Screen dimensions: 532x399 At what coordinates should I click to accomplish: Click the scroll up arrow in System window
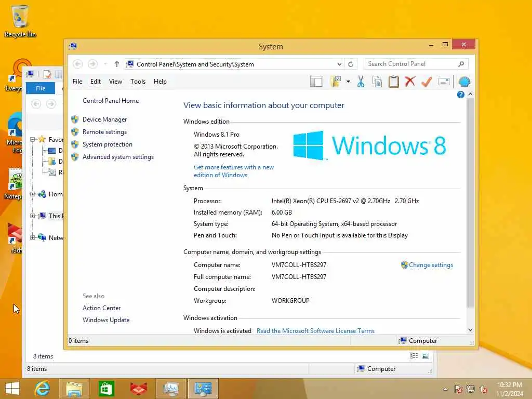click(x=470, y=94)
